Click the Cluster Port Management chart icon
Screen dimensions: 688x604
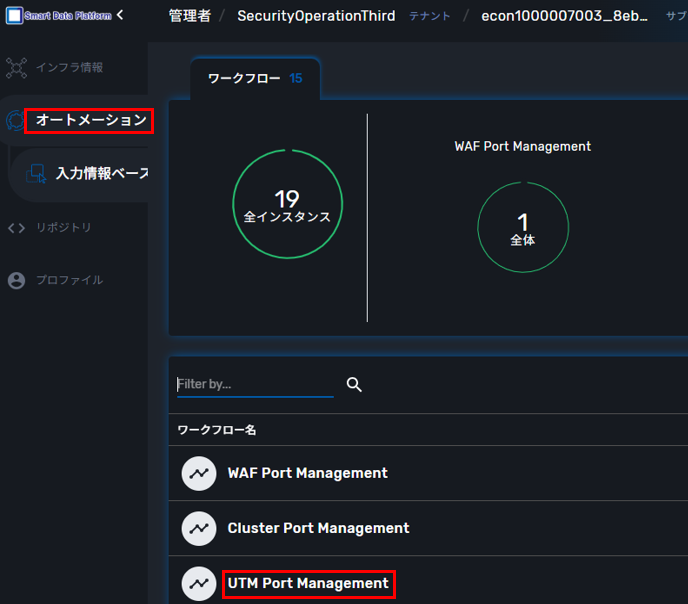199,529
